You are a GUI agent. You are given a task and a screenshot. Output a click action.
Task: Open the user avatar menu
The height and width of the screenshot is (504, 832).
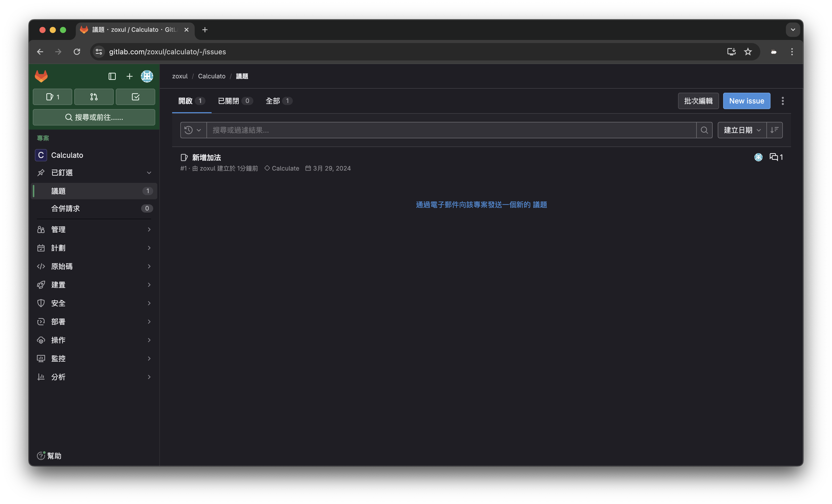(x=147, y=76)
